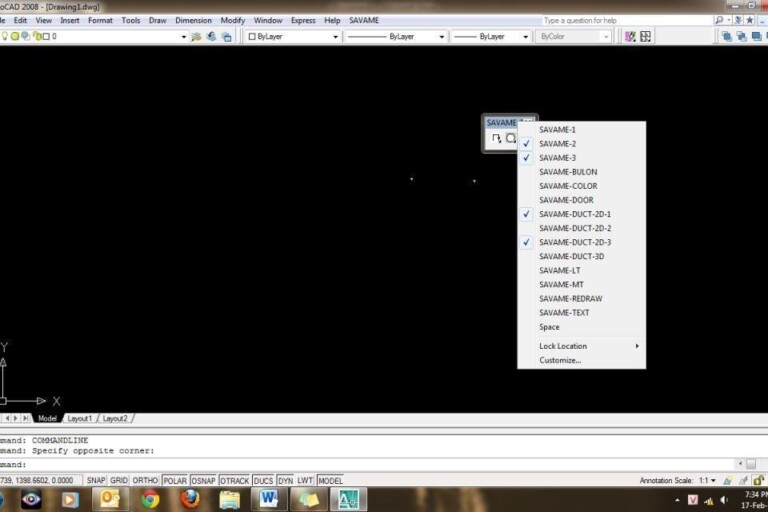Show hidden tray icons arrow
This screenshot has width=768, height=512.
tap(677, 500)
